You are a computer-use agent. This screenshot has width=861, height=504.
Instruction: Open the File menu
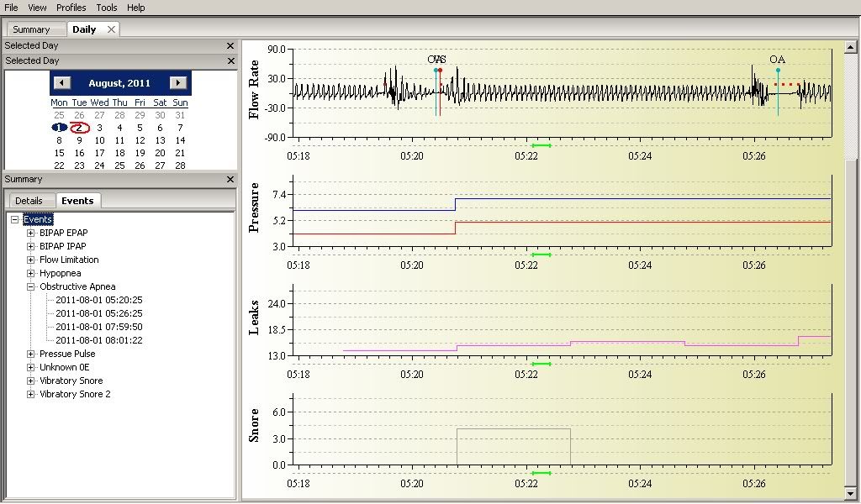pyautogui.click(x=11, y=8)
